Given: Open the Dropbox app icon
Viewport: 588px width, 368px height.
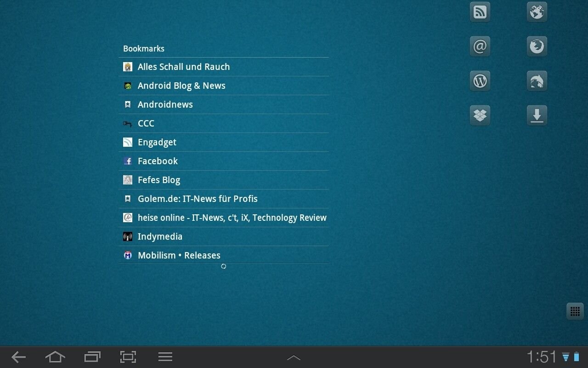Looking at the screenshot, I should [480, 115].
